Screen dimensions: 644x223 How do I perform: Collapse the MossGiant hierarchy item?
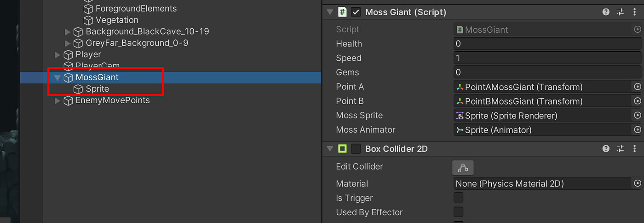pos(57,77)
